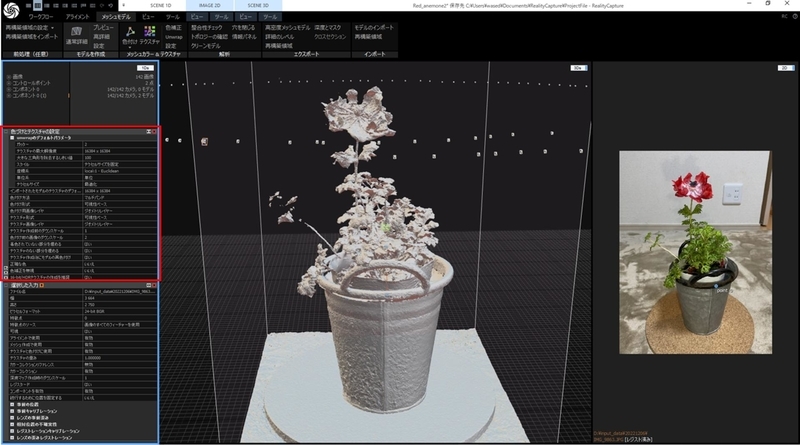Image resolution: width=800 pixels, height=445 pixels.
Task: Click the Unwrap button
Action: click(x=173, y=37)
